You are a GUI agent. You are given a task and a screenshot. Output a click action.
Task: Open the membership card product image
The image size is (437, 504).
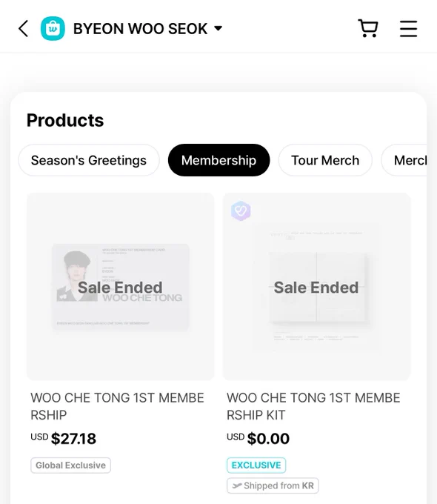(x=121, y=287)
